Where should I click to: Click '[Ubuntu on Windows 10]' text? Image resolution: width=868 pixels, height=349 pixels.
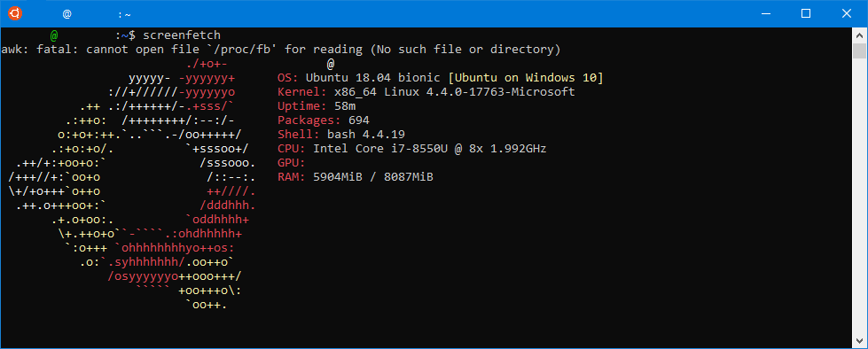click(x=526, y=78)
